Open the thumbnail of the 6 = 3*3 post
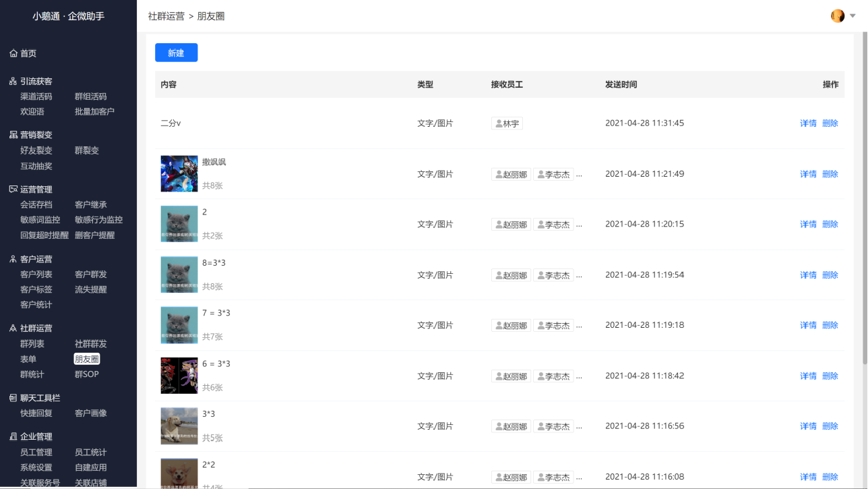 [179, 376]
